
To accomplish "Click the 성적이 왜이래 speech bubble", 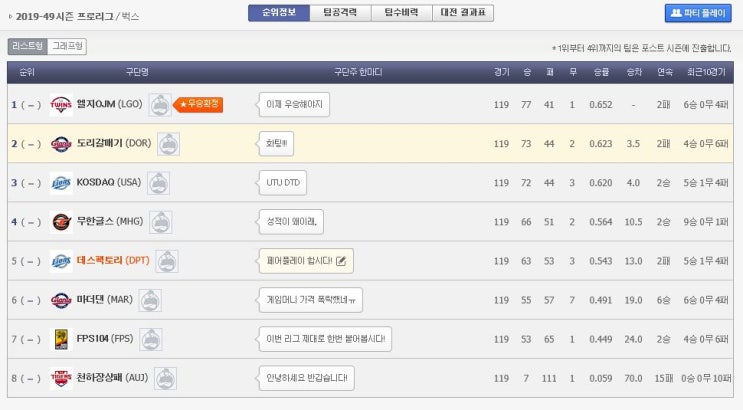I will point(291,222).
